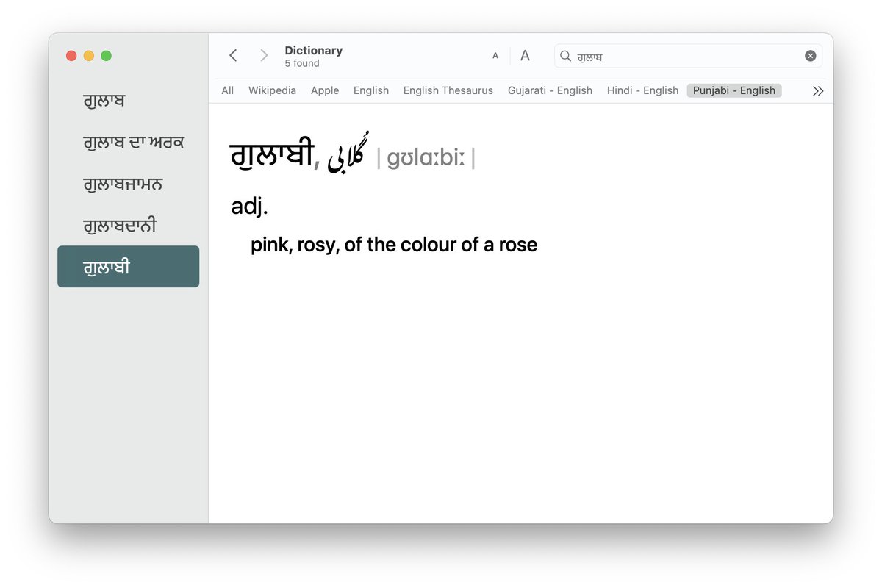This screenshot has width=882, height=588.
Task: Select the ਗੁਲਾਬ entry in sidebar
Action: tap(128, 101)
